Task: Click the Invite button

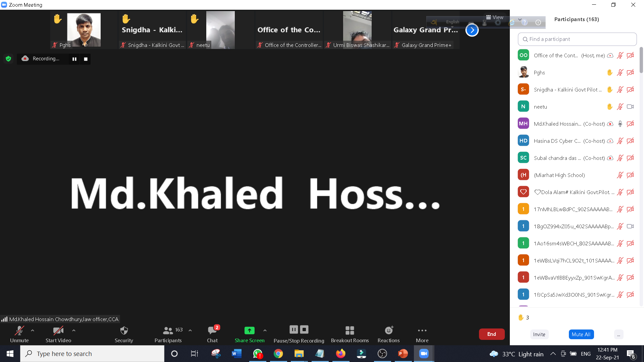Action: pyautogui.click(x=539, y=335)
